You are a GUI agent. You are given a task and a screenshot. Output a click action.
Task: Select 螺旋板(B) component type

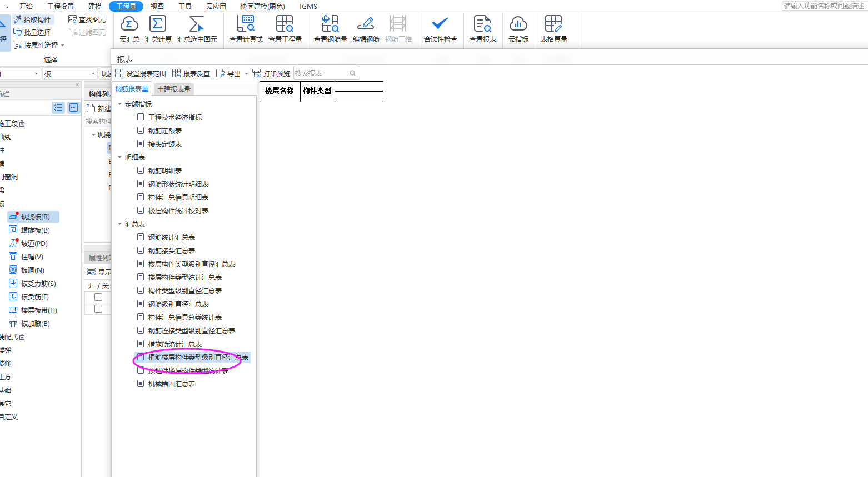(29, 230)
